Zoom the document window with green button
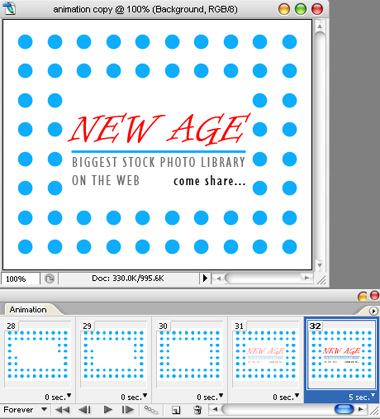Screen dimensions: 380x419 pyautogui.click(x=301, y=9)
